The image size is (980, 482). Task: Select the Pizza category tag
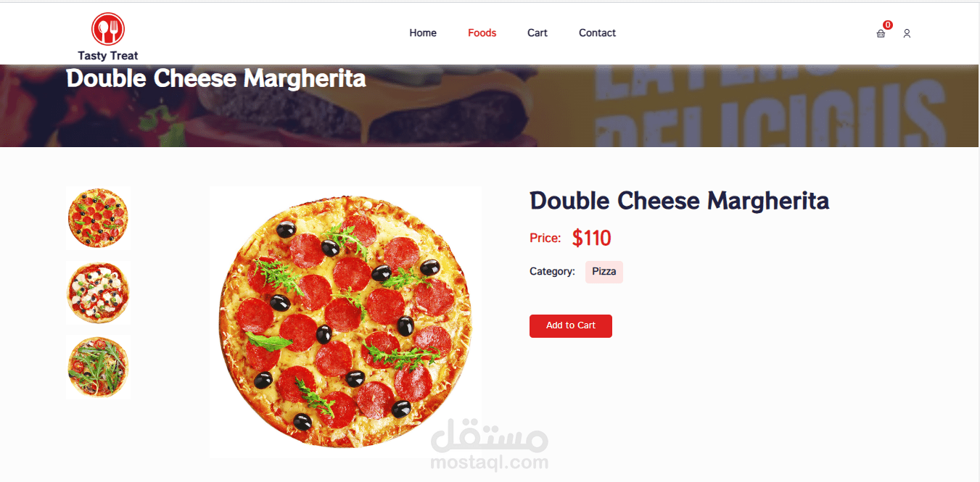pyautogui.click(x=604, y=272)
